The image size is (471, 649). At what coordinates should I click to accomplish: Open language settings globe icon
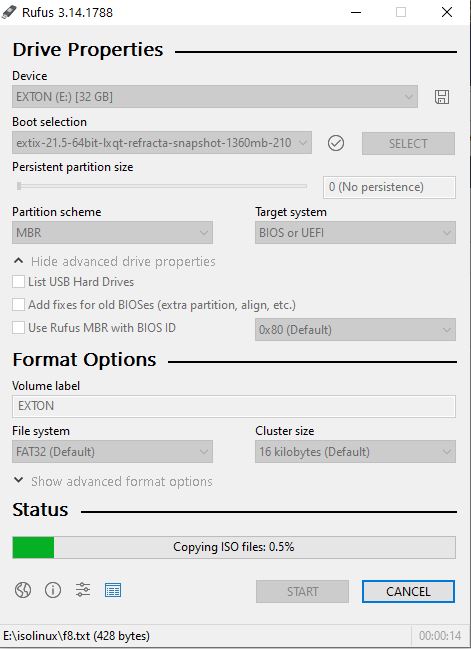(x=23, y=590)
